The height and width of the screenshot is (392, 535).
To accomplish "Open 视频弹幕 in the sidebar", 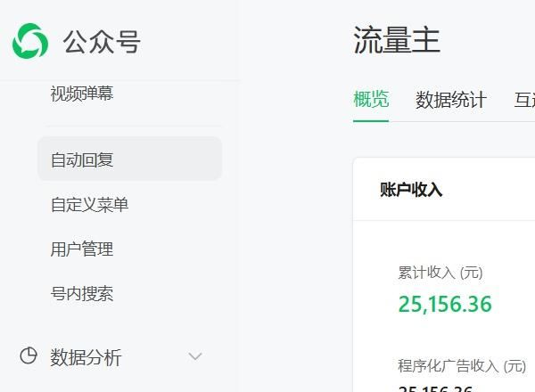I will 82,94.
